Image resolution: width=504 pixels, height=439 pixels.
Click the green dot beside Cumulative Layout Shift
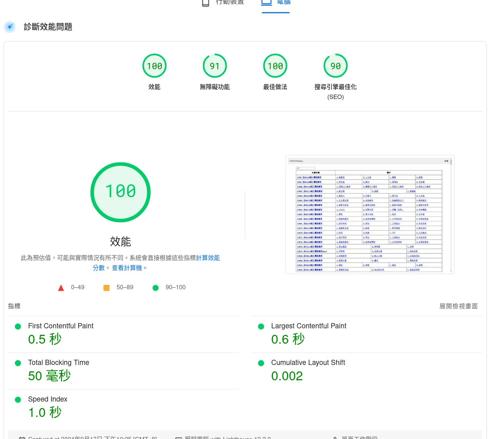pyautogui.click(x=261, y=363)
